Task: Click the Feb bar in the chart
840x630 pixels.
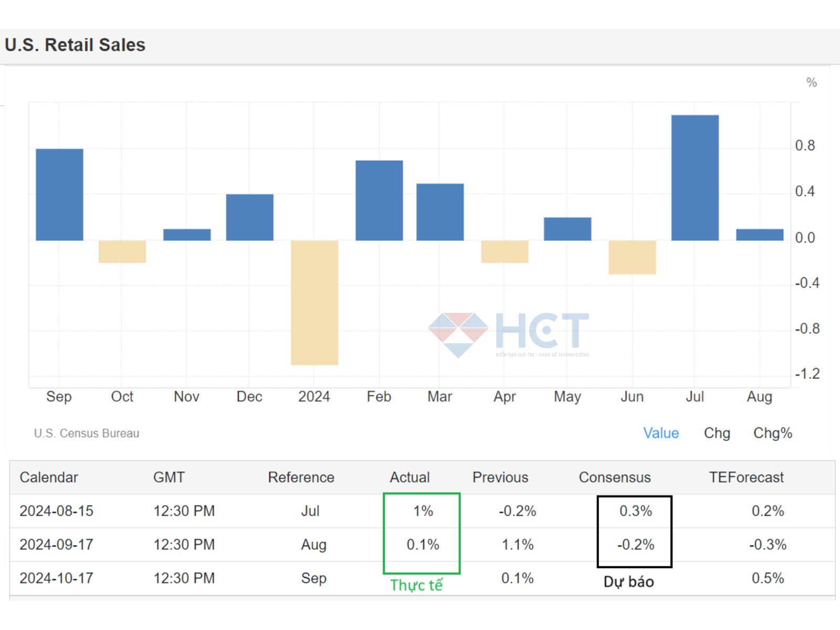Action: point(379,201)
